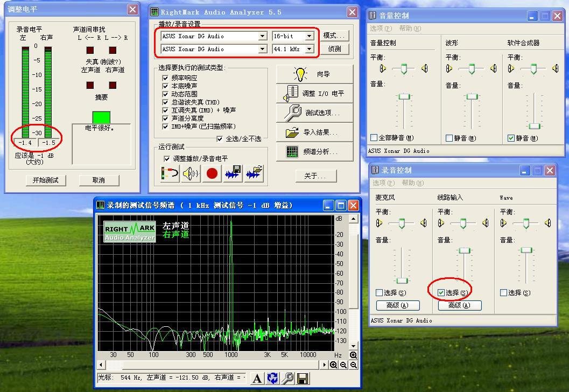Click the 麦克风 volume slider

[402, 281]
